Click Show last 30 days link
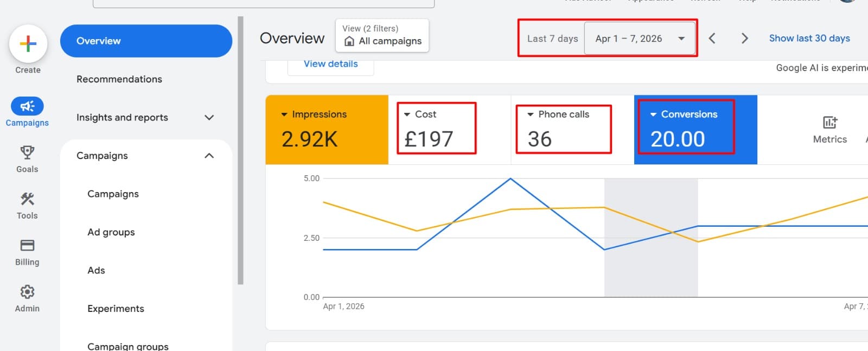 click(x=809, y=38)
